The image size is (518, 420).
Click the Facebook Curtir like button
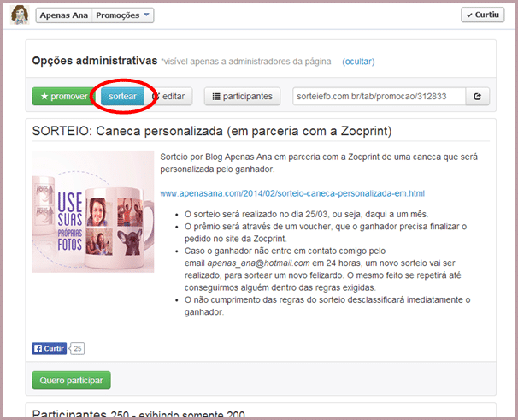click(x=49, y=348)
